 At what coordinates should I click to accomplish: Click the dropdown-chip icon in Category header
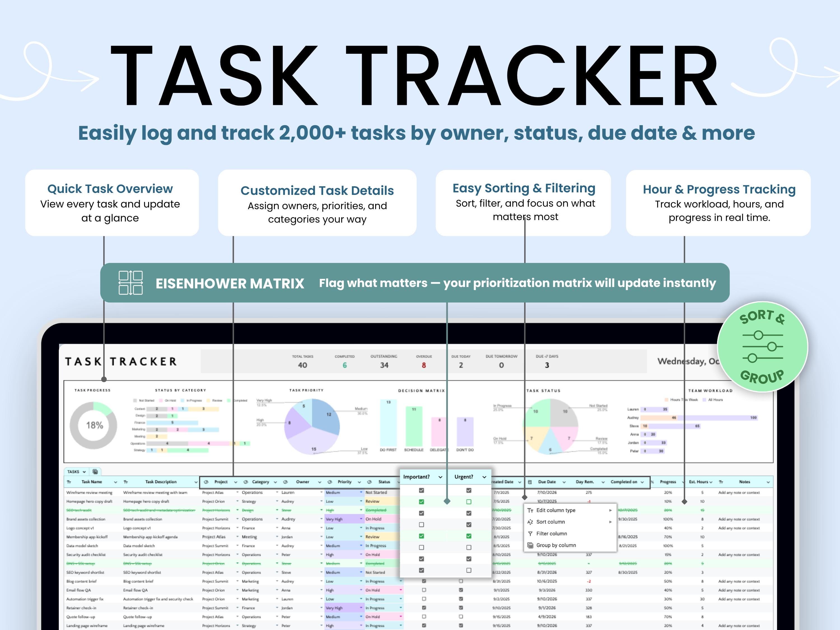246,482
